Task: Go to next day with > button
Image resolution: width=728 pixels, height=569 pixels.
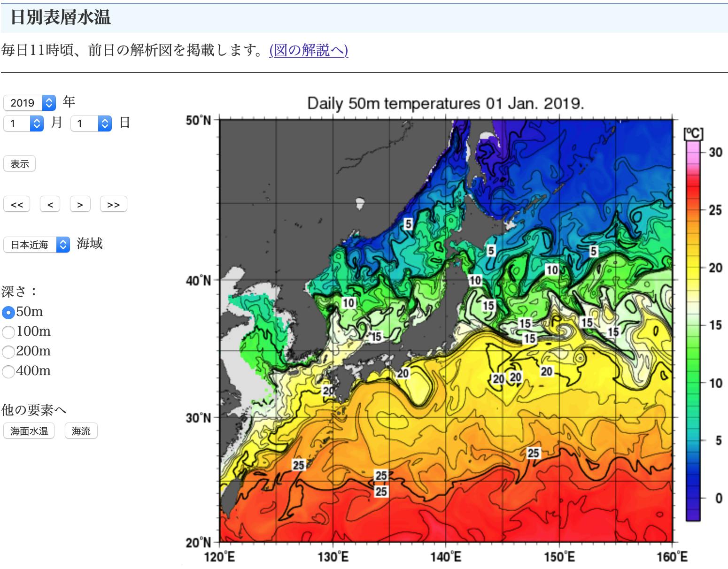Action: (x=80, y=205)
